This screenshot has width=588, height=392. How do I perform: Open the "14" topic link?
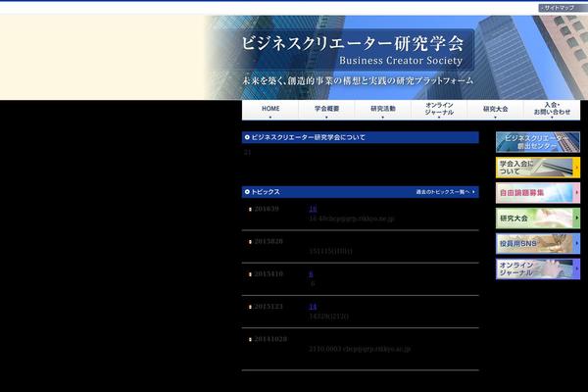(x=313, y=307)
